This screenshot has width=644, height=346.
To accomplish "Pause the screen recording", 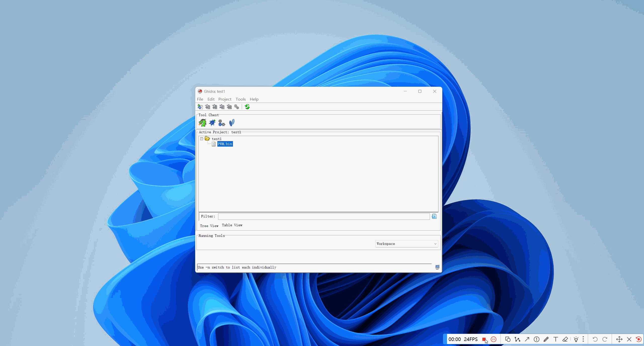I will tap(494, 339).
